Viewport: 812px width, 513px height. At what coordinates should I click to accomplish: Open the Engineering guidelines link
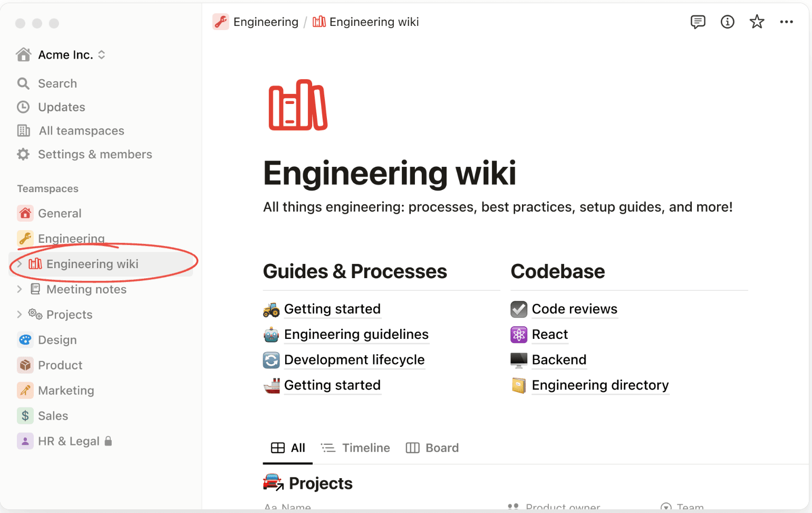356,335
